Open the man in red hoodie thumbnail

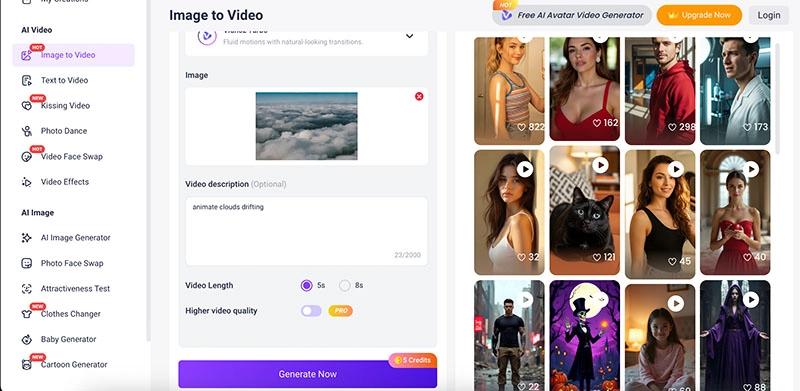(x=660, y=91)
